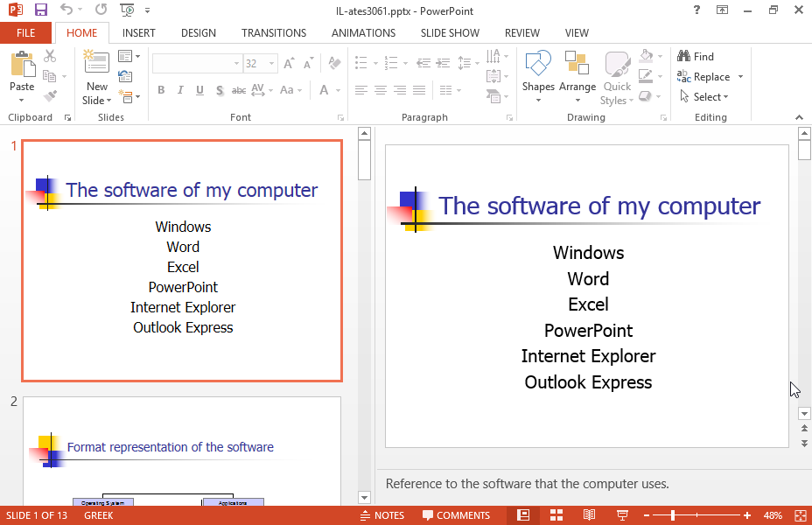Screen dimensions: 812x525
Task: Open PowerPoint Help question mark
Action: tap(696, 10)
